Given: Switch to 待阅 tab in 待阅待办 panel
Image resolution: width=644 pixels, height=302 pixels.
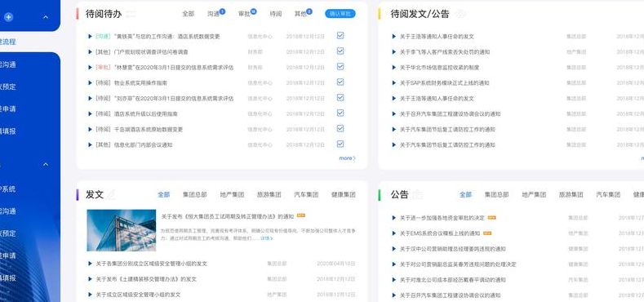Looking at the screenshot, I should click(276, 14).
